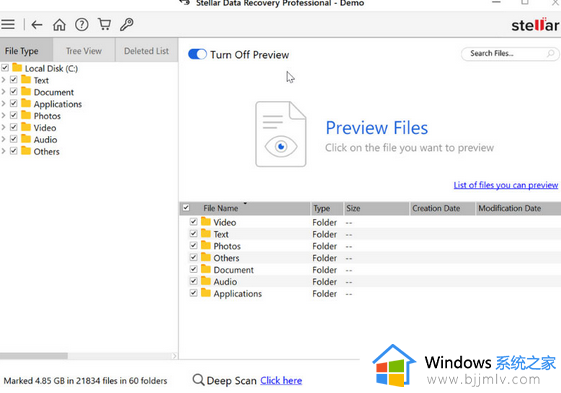Go back with the arrow icon
Viewport: 561px width, 393px height.
pos(37,25)
